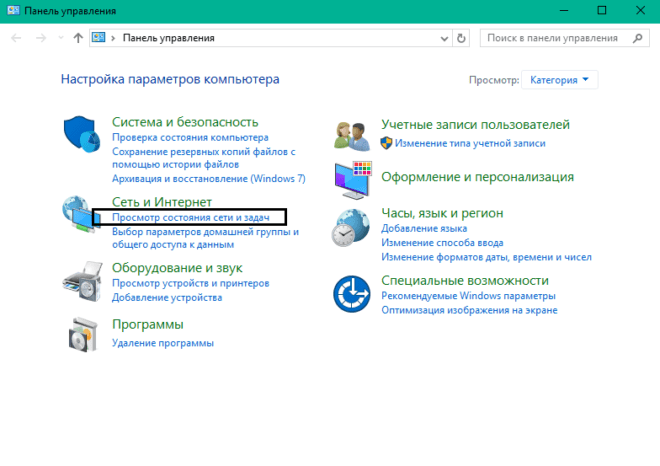Go forward with the right arrow
660x466 pixels.
41,38
